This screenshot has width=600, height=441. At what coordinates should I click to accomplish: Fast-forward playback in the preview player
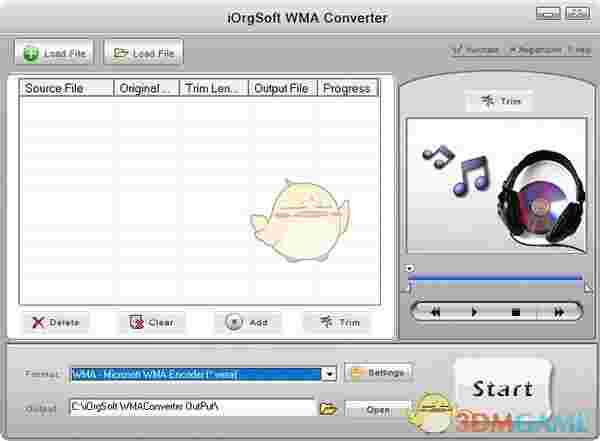559,312
